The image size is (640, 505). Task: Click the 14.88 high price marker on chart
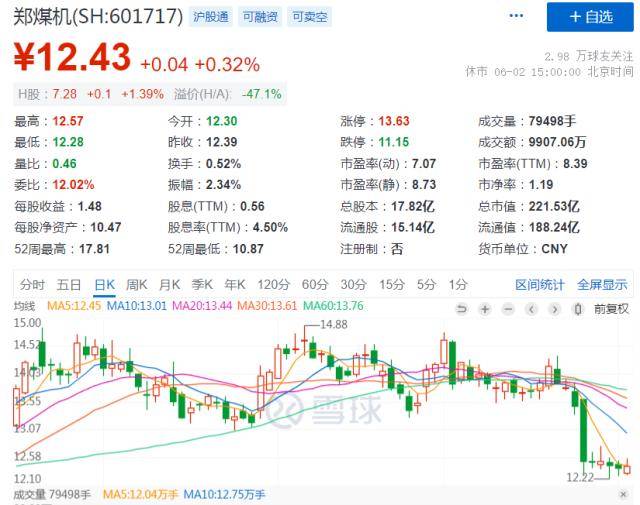(333, 325)
